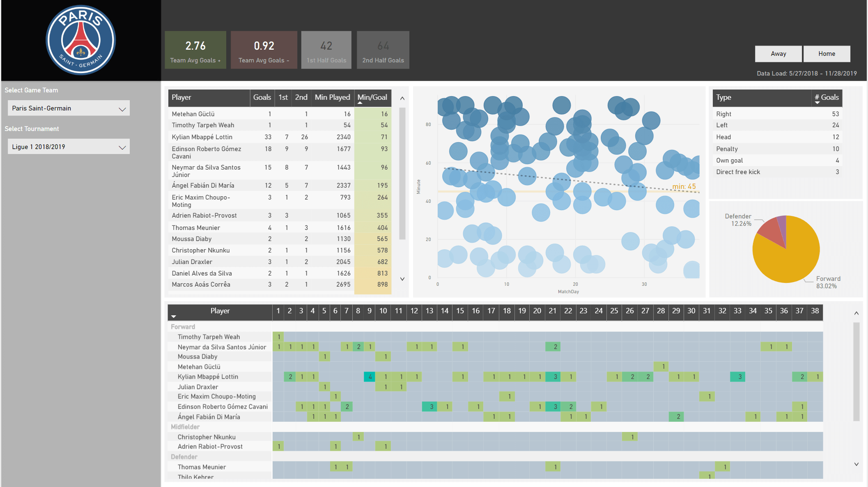868x487 pixels.
Task: Select the Right goal type row
Action: click(777, 114)
